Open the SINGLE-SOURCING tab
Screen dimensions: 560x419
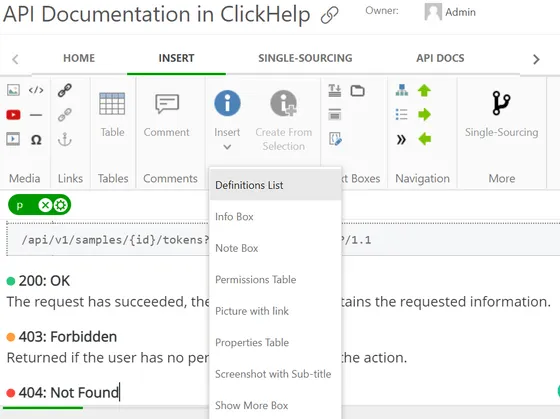(x=305, y=58)
